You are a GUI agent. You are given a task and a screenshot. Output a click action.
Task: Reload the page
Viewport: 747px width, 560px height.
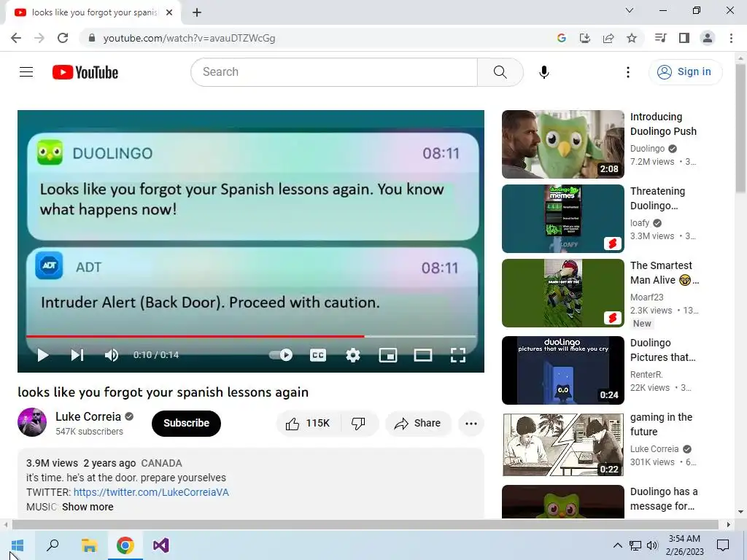tap(63, 38)
